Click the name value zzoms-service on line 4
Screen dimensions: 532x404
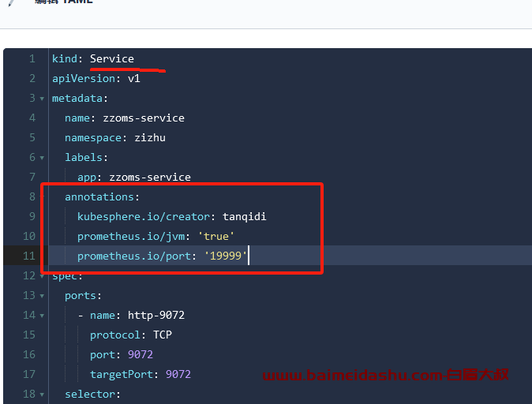(144, 118)
